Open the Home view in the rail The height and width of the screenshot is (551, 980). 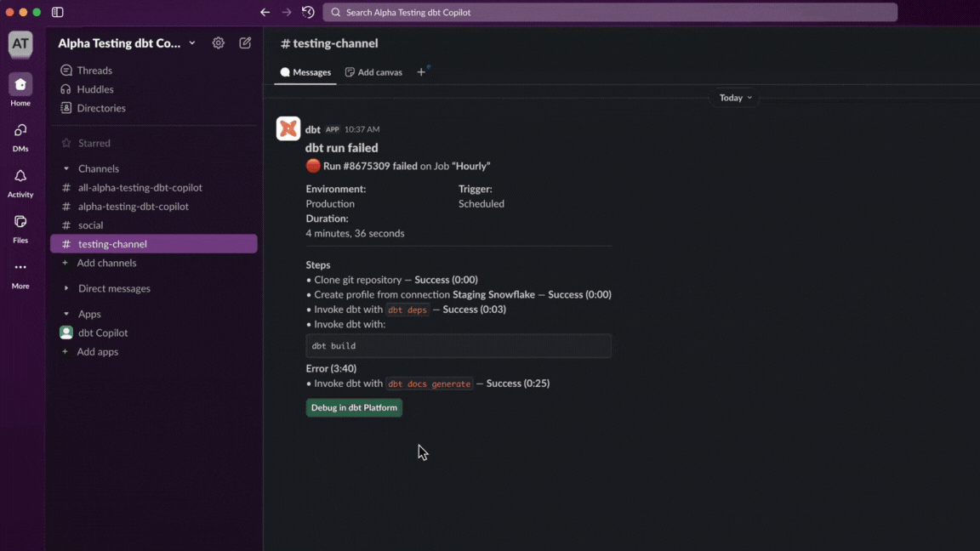pos(20,91)
